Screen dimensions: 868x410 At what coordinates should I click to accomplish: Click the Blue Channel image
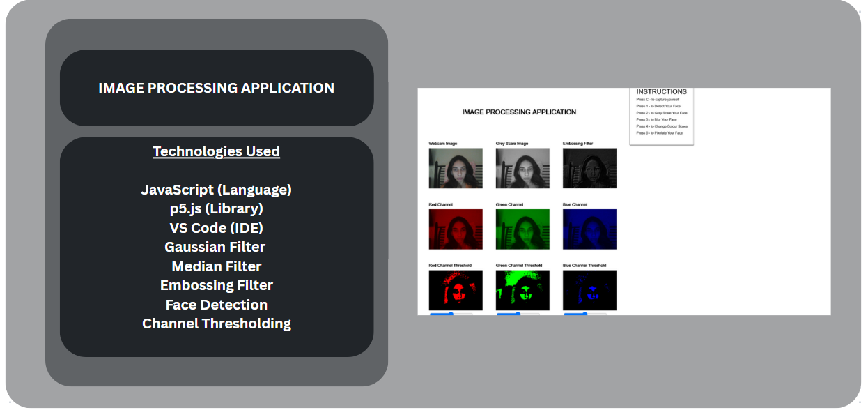[589, 229]
